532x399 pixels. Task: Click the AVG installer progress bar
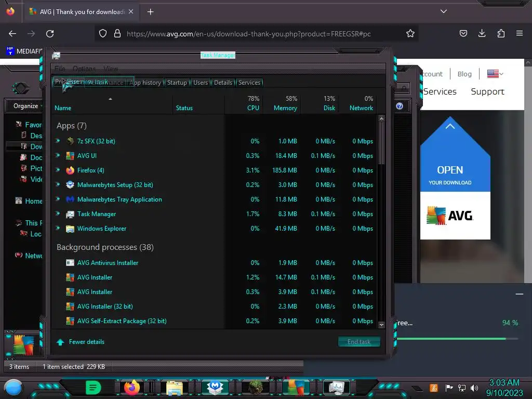(456, 339)
